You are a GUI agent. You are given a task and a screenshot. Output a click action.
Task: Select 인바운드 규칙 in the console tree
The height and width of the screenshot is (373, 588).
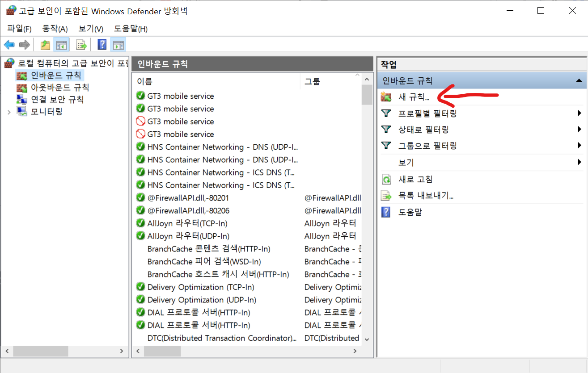[56, 75]
